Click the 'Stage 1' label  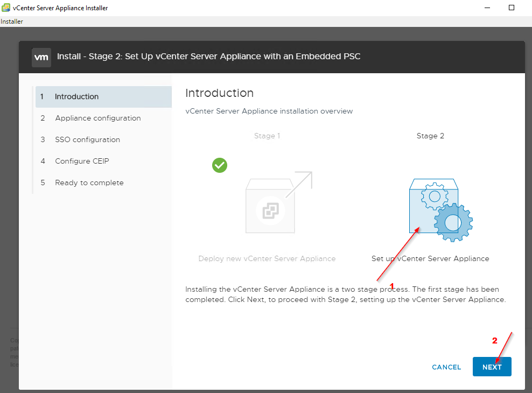pyautogui.click(x=267, y=136)
